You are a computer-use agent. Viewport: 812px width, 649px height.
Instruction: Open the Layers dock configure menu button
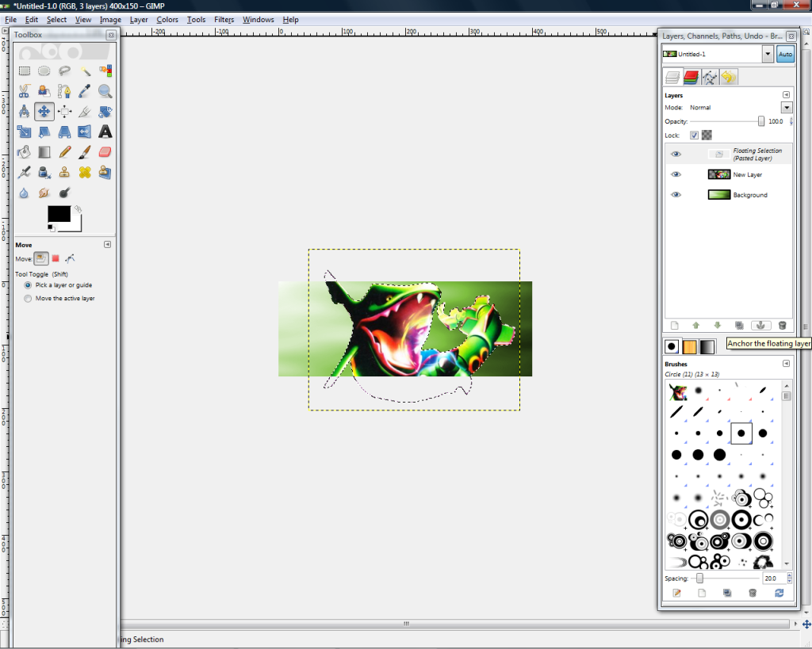[x=791, y=36]
